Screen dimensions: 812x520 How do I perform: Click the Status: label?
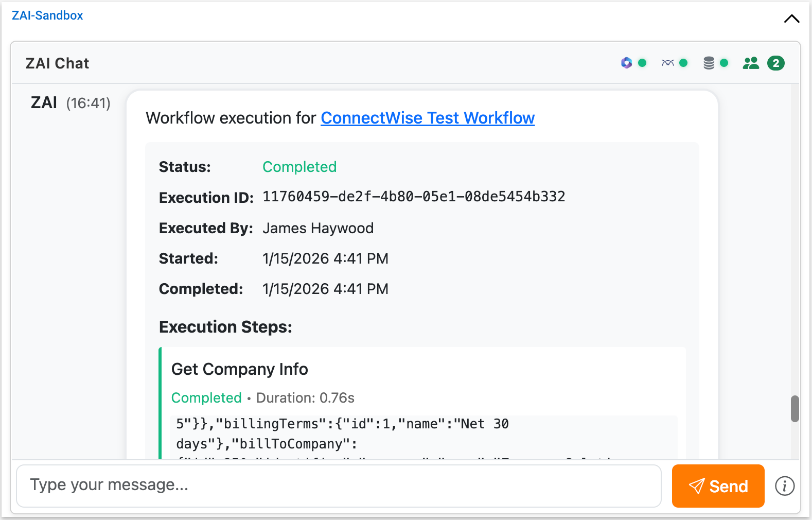point(185,167)
